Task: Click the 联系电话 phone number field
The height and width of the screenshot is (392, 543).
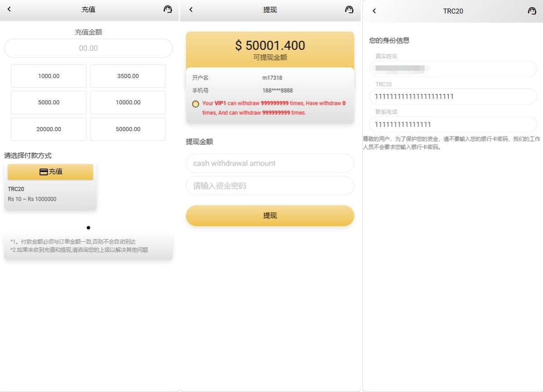Action: click(x=453, y=124)
